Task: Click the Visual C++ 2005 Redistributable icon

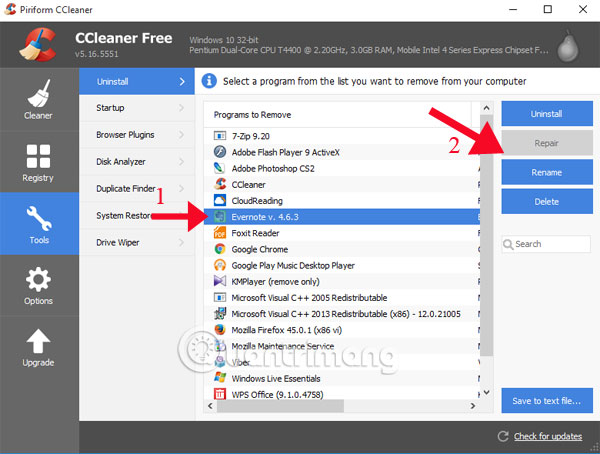Action: [x=220, y=297]
